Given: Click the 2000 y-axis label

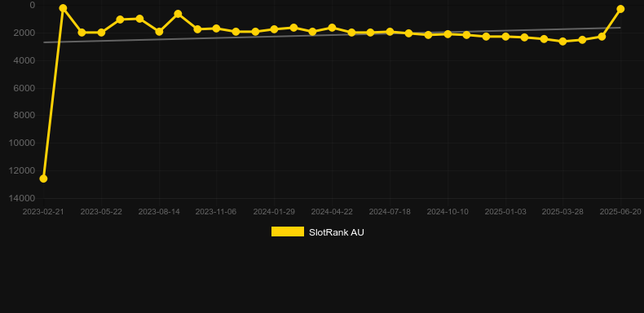Looking at the screenshot, I should tap(25, 33).
